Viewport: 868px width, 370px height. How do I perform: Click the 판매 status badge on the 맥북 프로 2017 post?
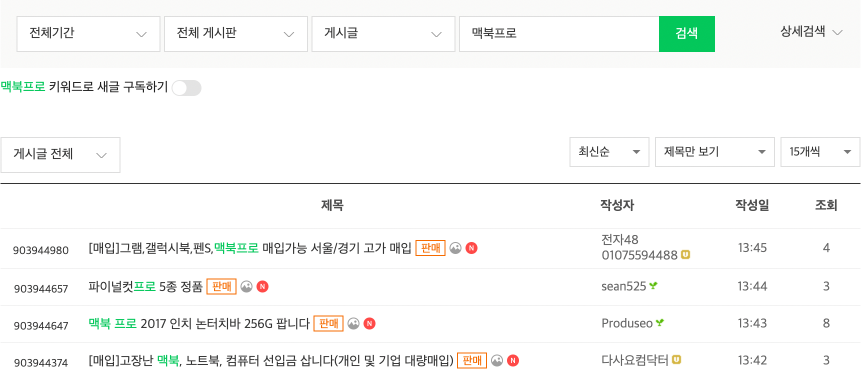click(328, 323)
